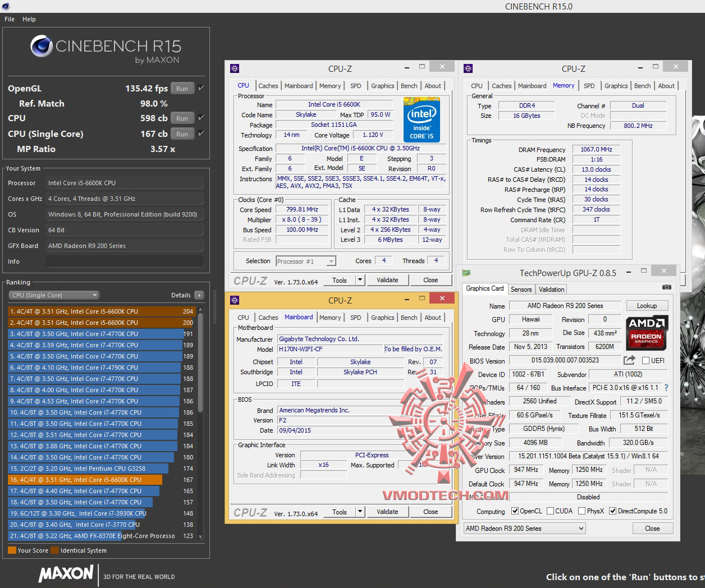Viewport: 705px width, 588px height.
Task: Toggle the PhysX checkbox
Action: [582, 511]
